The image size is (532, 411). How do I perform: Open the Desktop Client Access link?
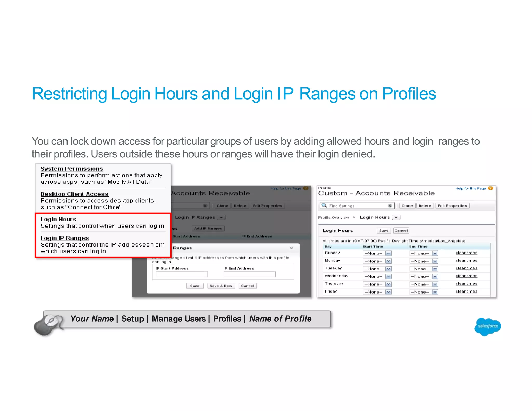[x=74, y=194]
